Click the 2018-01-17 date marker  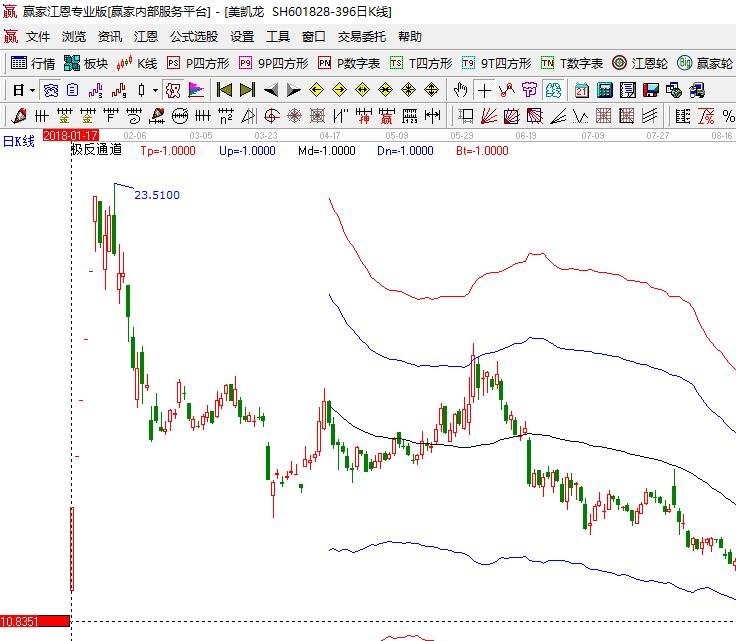pyautogui.click(x=70, y=136)
